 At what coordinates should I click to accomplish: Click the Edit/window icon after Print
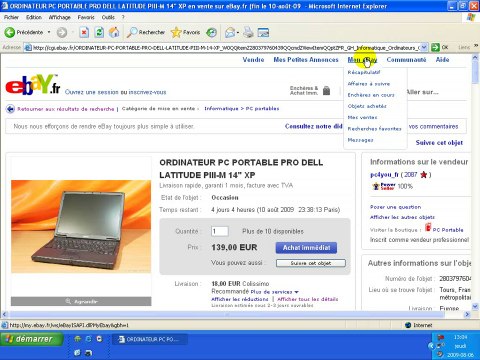pyautogui.click(x=263, y=32)
